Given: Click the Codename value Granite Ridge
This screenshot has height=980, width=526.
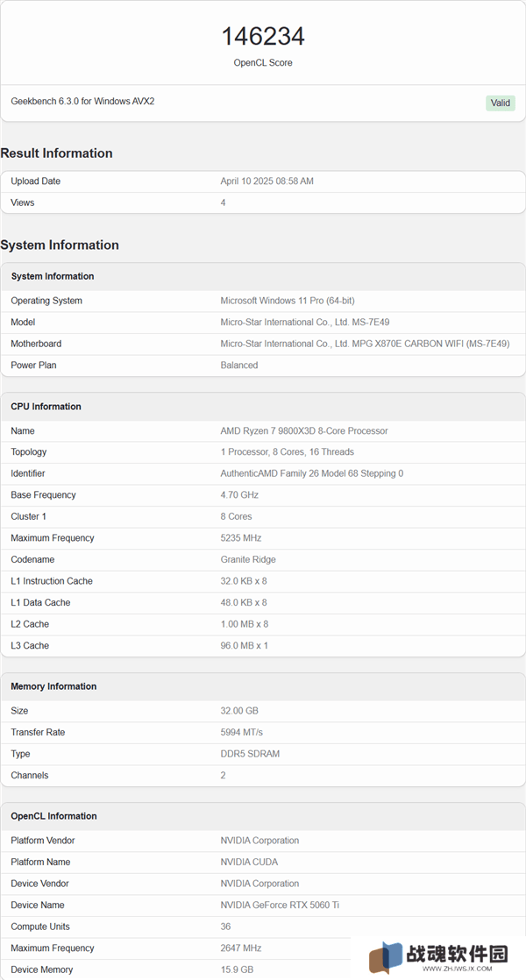Looking at the screenshot, I should tap(248, 559).
